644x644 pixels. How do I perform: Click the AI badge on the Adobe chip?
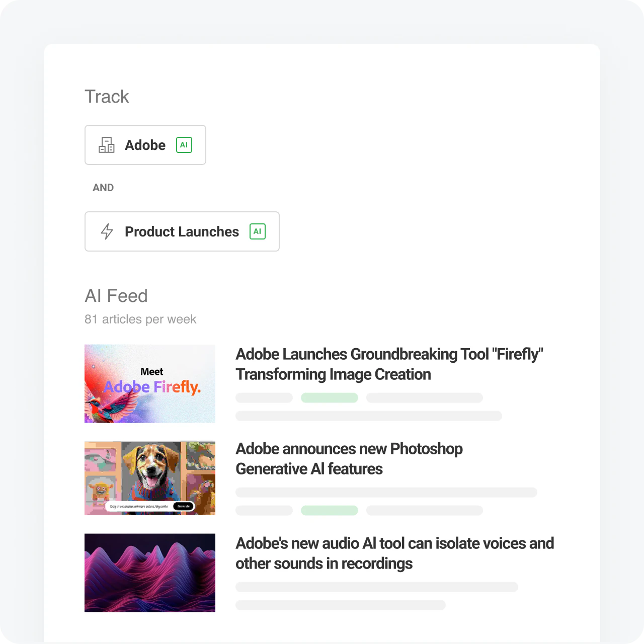(184, 145)
